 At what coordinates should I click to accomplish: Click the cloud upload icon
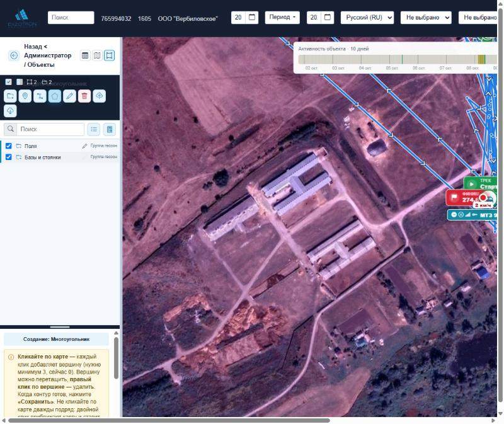100,96
